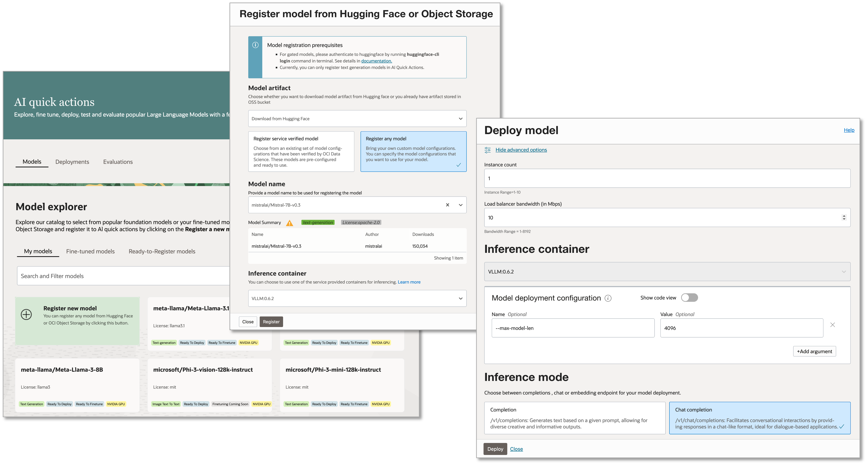Select Register service verified model option

[x=301, y=151]
